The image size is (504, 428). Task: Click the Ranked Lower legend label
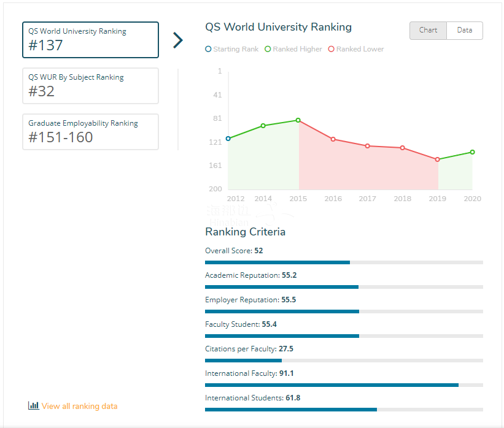pyautogui.click(x=360, y=49)
